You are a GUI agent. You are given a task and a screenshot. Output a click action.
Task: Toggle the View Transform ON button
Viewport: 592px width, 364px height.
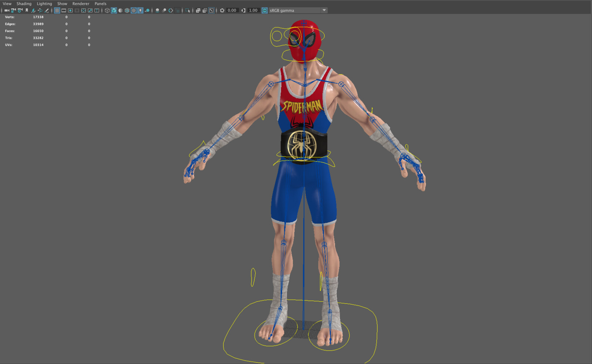[265, 10]
